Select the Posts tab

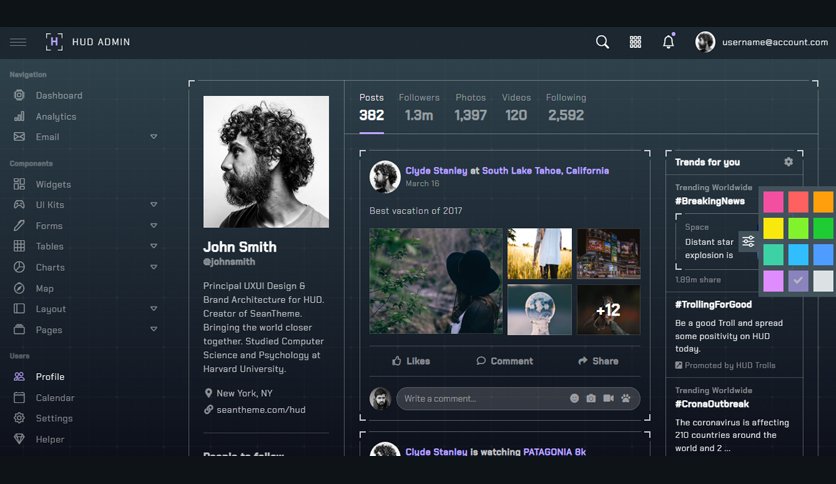pyautogui.click(x=371, y=107)
